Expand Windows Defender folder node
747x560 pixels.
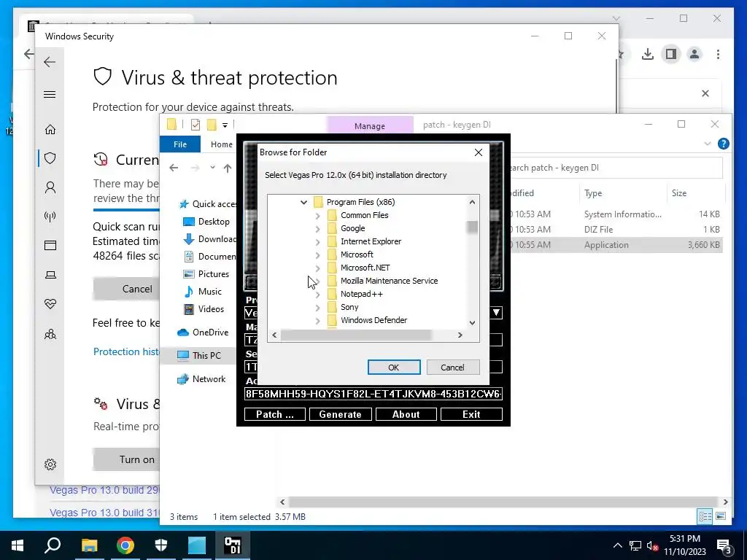(317, 321)
